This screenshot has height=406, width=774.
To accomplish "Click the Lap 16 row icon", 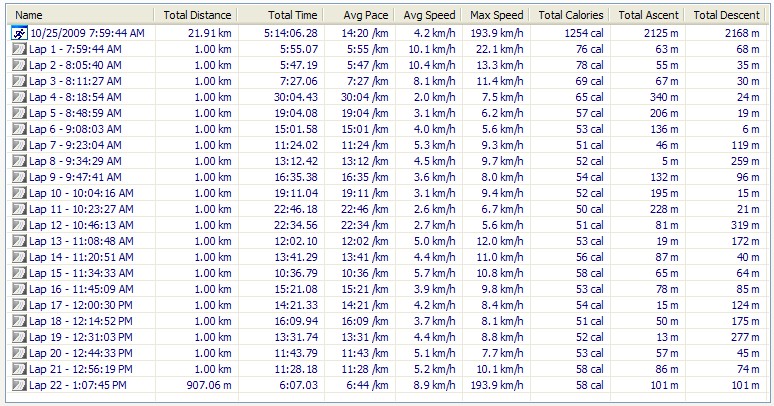I will click(19, 289).
